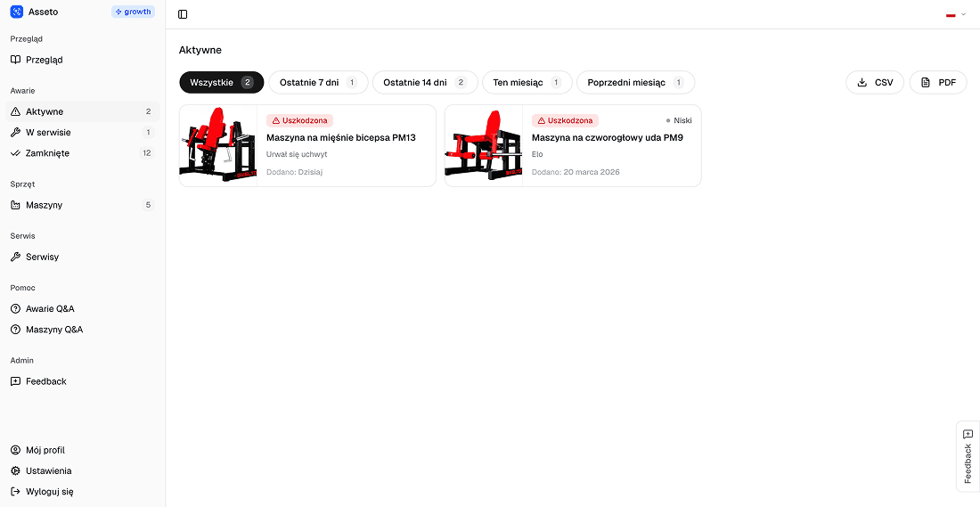This screenshot has width=980, height=507.
Task: Open Serwisy in the sidebar
Action: point(42,257)
